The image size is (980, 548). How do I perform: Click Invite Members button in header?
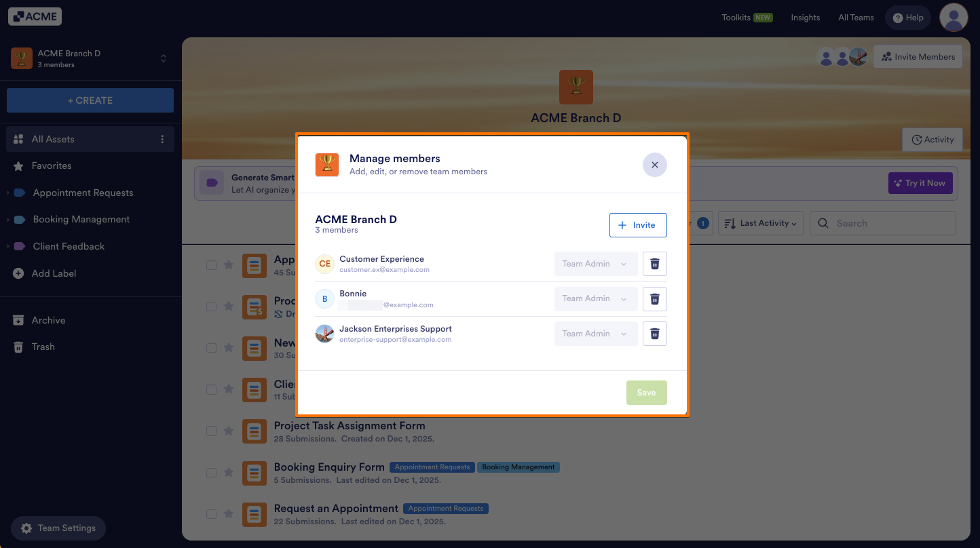(918, 57)
